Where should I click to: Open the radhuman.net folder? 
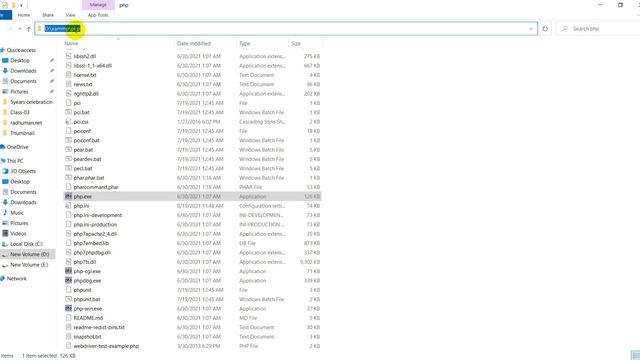[26, 123]
